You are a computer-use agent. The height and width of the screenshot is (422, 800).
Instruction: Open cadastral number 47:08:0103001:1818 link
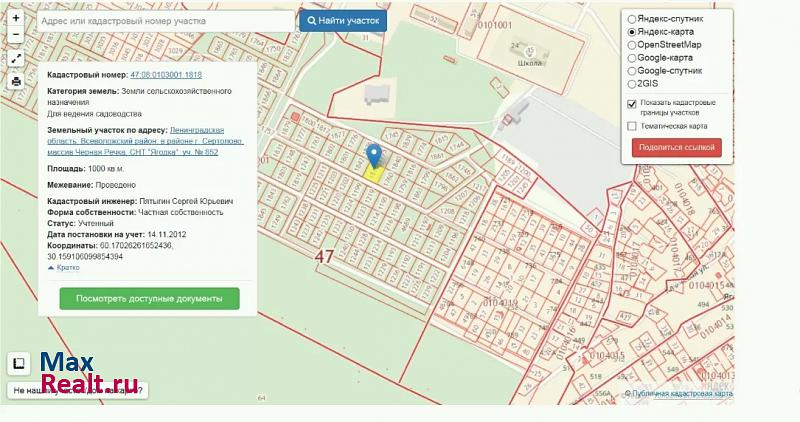coord(166,75)
